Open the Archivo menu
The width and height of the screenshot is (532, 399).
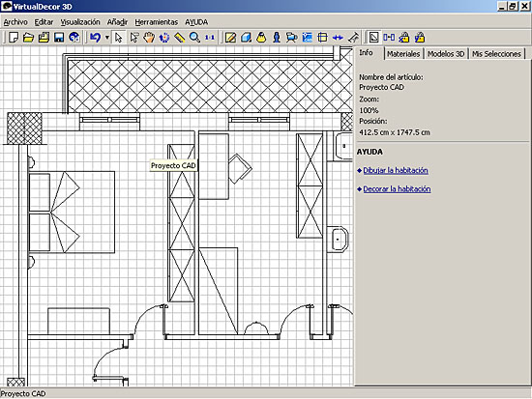pyautogui.click(x=15, y=22)
